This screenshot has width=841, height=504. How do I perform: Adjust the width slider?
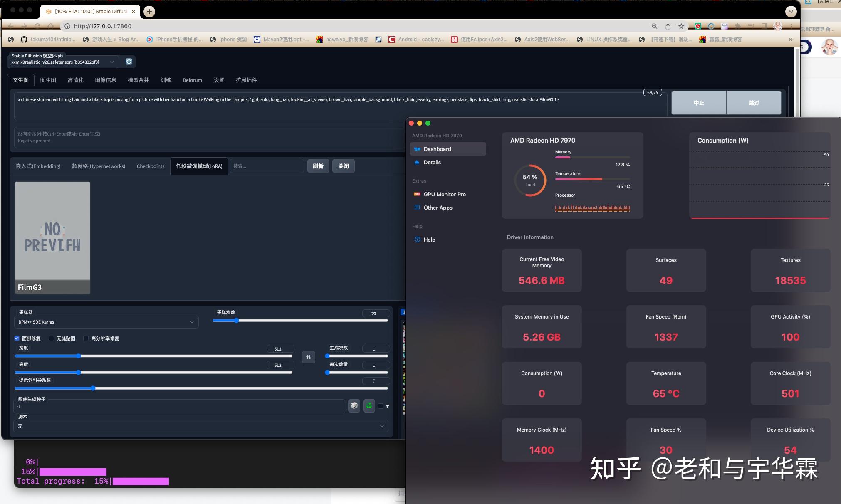pos(153,356)
